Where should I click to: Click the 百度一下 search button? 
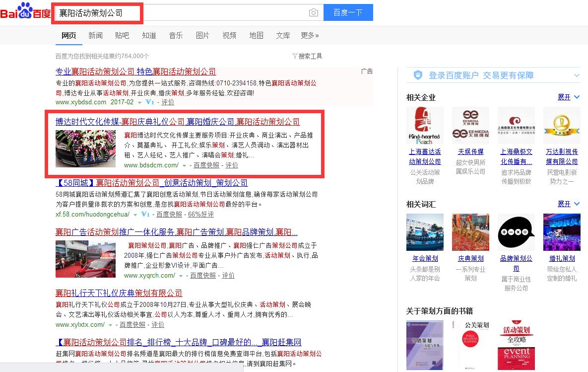click(348, 12)
